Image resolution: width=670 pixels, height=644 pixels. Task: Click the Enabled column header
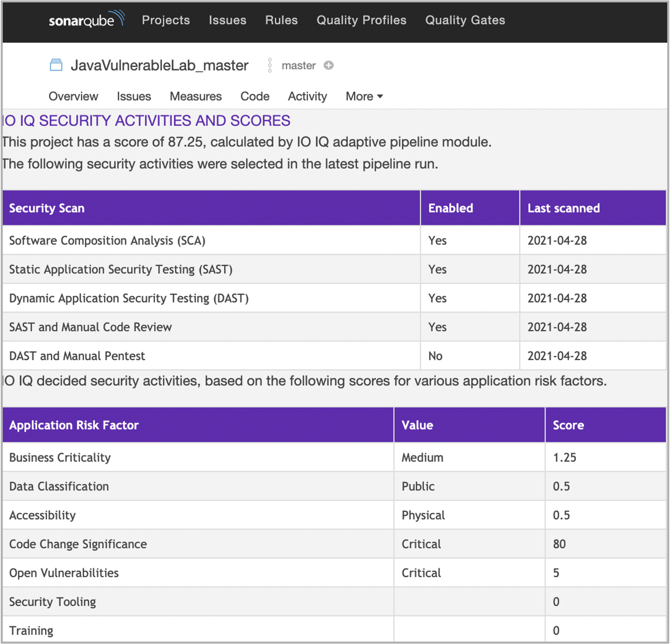[470, 208]
